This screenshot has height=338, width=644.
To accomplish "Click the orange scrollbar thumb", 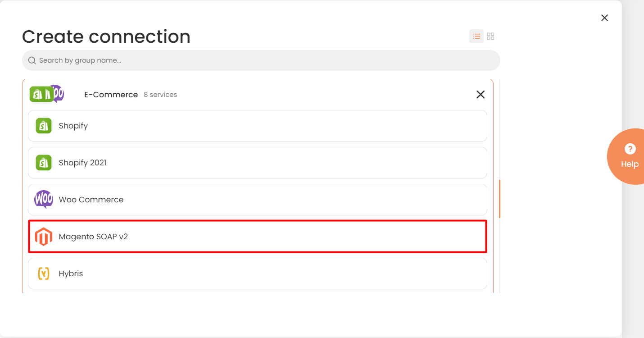I will click(x=500, y=199).
